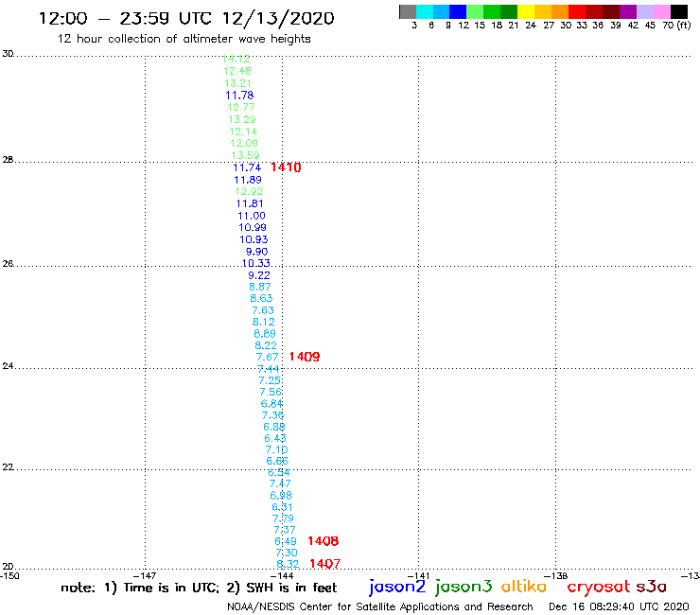Click the "7.67" reading beside marker 1409
700x615 pixels.
pos(268,357)
